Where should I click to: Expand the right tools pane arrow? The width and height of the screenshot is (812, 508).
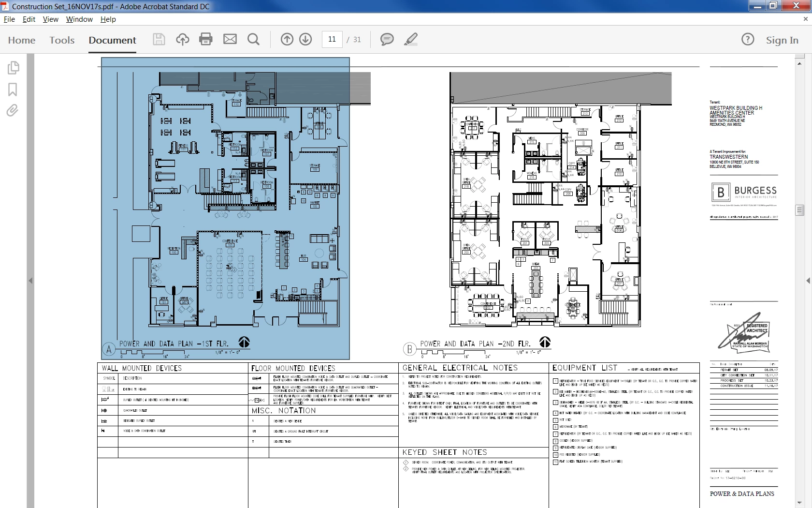click(x=808, y=281)
